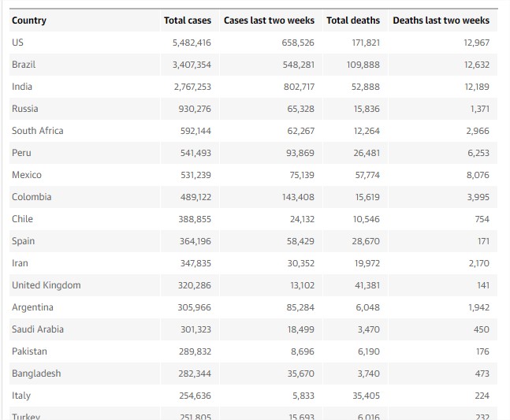Select Saudi Arabia's total cases 301,323
The image size is (510, 420).
(x=192, y=329)
